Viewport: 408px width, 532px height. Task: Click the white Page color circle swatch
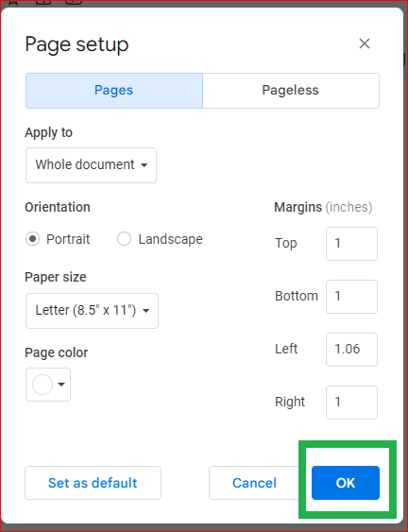coord(42,385)
